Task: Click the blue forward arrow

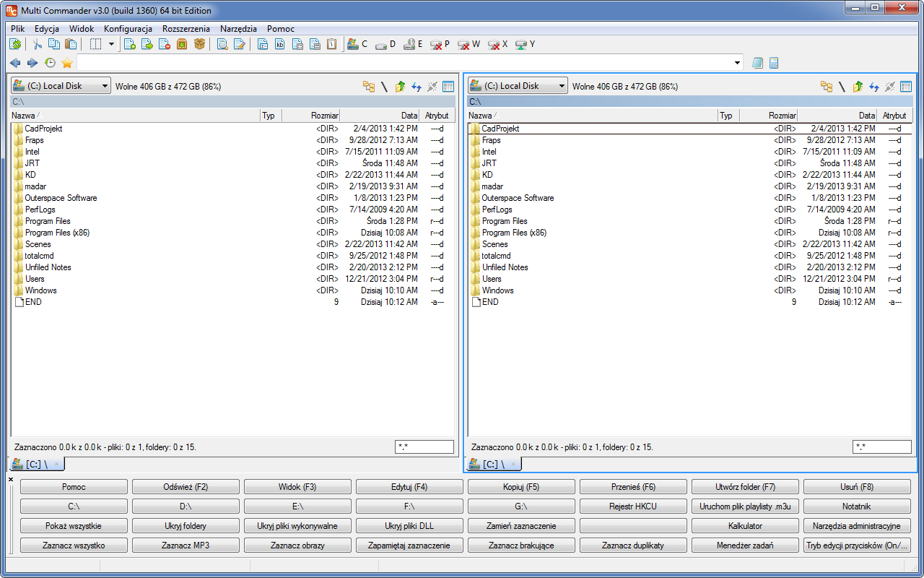Action: click(x=32, y=63)
